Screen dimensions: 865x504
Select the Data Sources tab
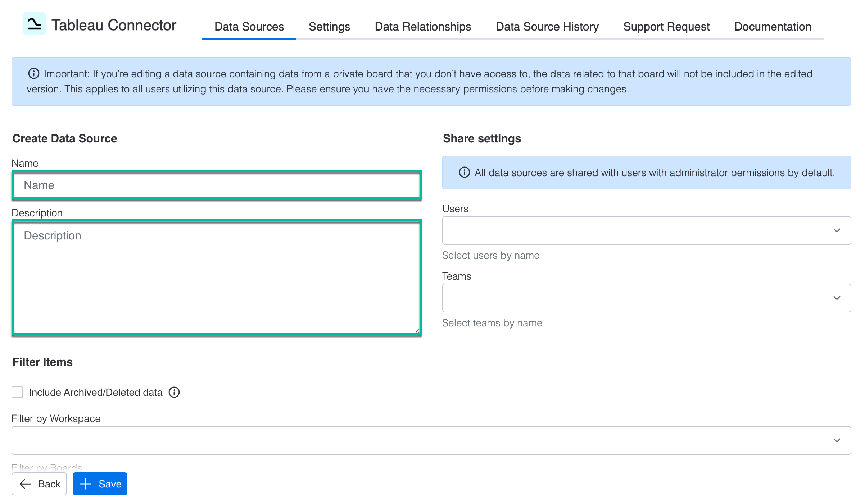point(249,26)
